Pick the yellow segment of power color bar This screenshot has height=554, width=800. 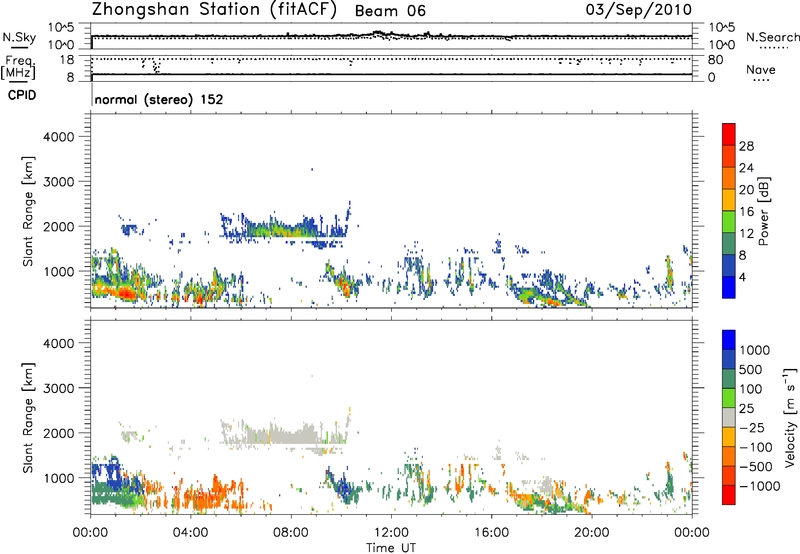tap(729, 199)
